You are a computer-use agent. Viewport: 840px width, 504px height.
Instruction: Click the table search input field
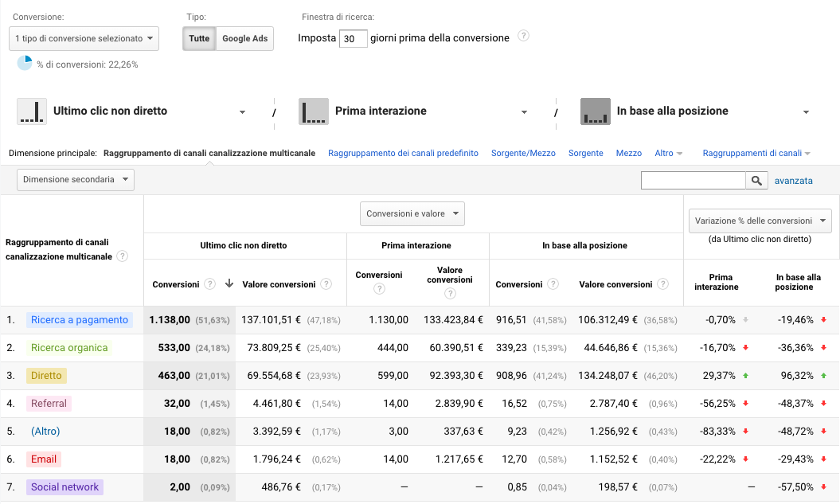(x=693, y=181)
